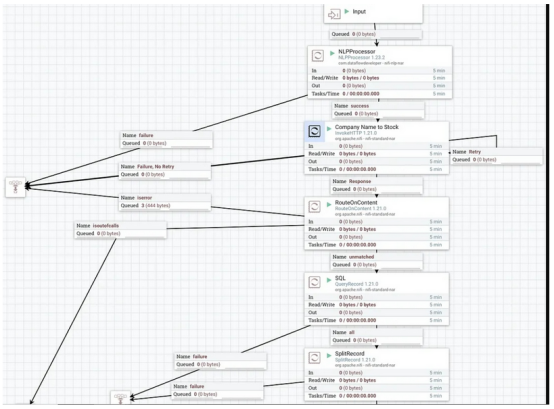This screenshot has width=554, height=409.
Task: Select the failure connection coming from NLPProcessor
Action: pos(166,140)
